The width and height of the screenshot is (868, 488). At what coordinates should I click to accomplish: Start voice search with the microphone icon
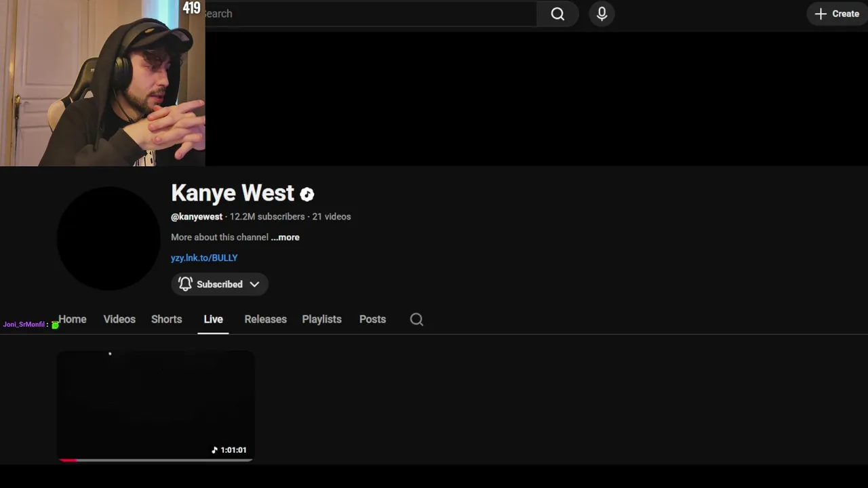[601, 14]
